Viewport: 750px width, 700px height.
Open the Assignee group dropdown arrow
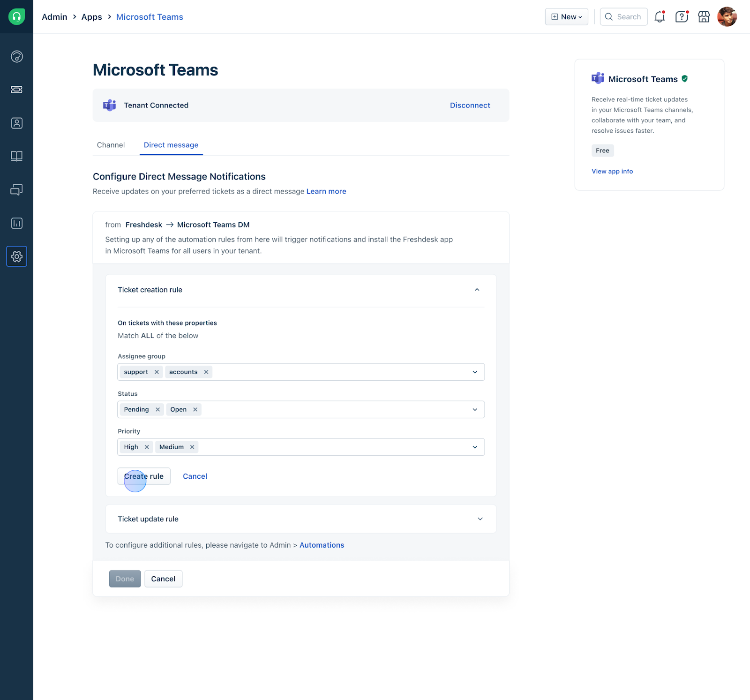coord(475,372)
